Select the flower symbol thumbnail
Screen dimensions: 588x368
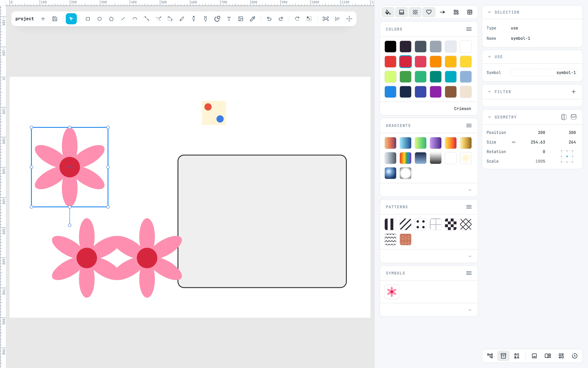point(392,292)
